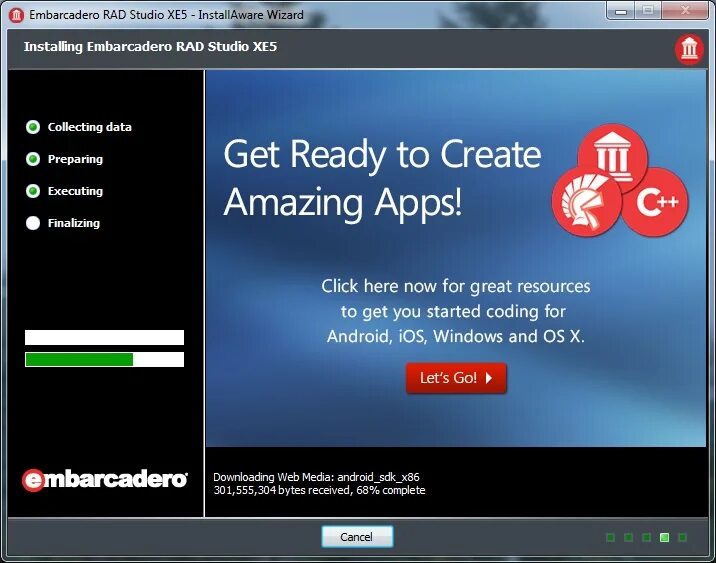Click the green download progress bar

tap(105, 359)
